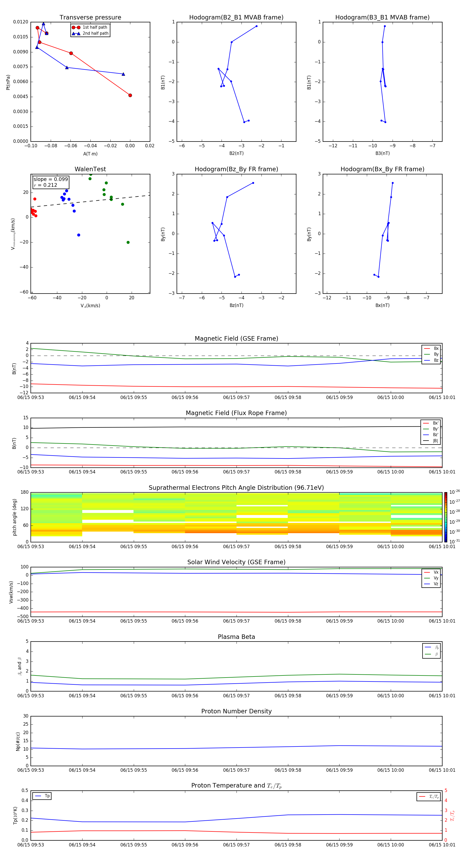
Task: Click the 'Transverse pressure' plot title
Action: [90, 18]
